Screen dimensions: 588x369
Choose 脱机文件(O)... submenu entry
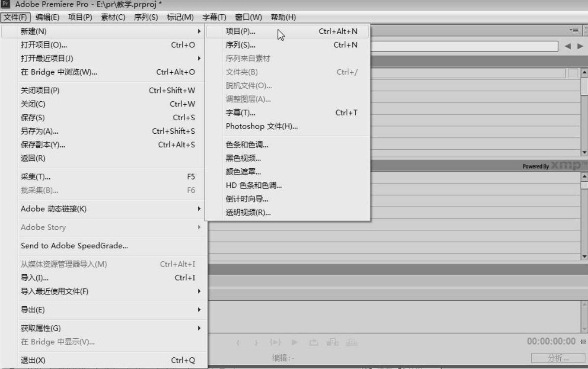point(288,86)
